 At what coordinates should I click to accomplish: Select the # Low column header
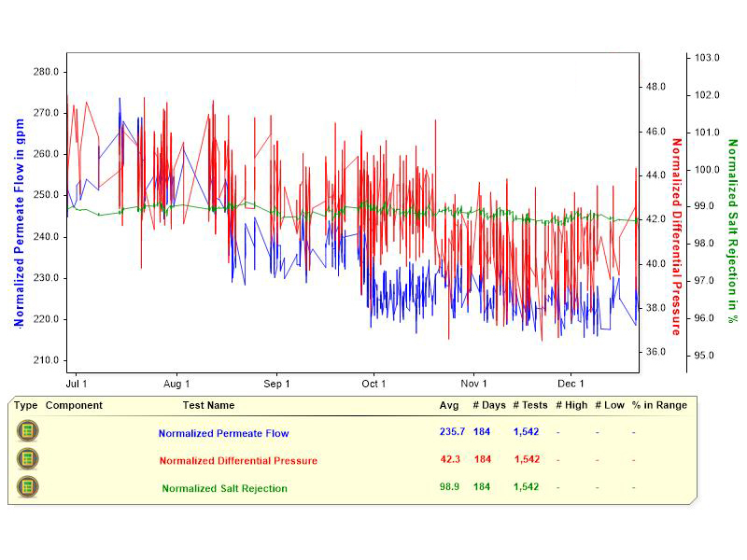click(610, 405)
